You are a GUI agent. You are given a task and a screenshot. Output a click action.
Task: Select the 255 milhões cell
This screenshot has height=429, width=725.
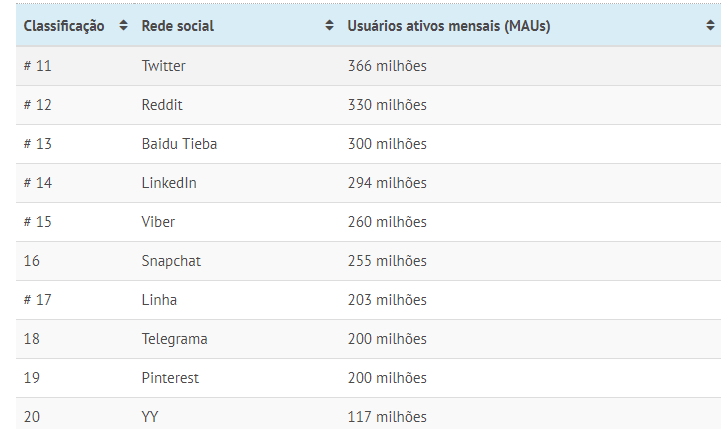(x=387, y=261)
